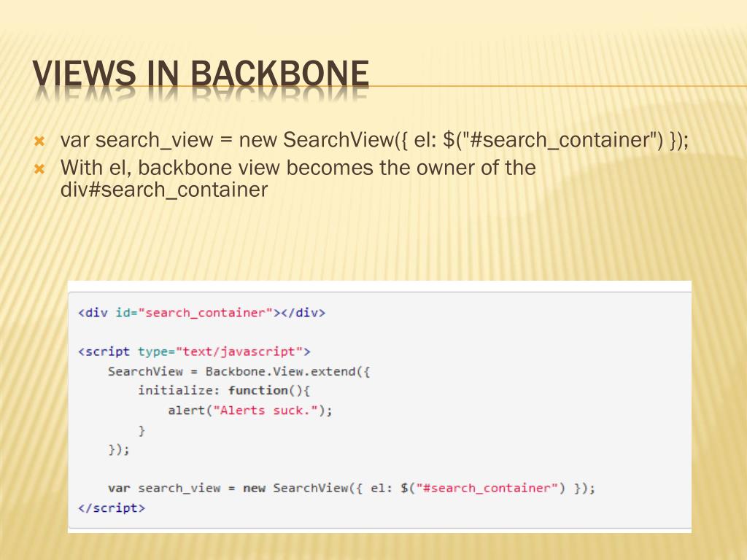
Task: Click the code 'SearchView = Backbone.View.extend({'
Action: pyautogui.click(x=239, y=371)
